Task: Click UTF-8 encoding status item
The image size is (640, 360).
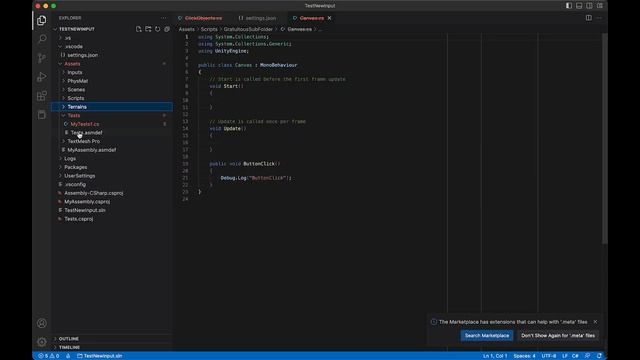Action: (549, 356)
